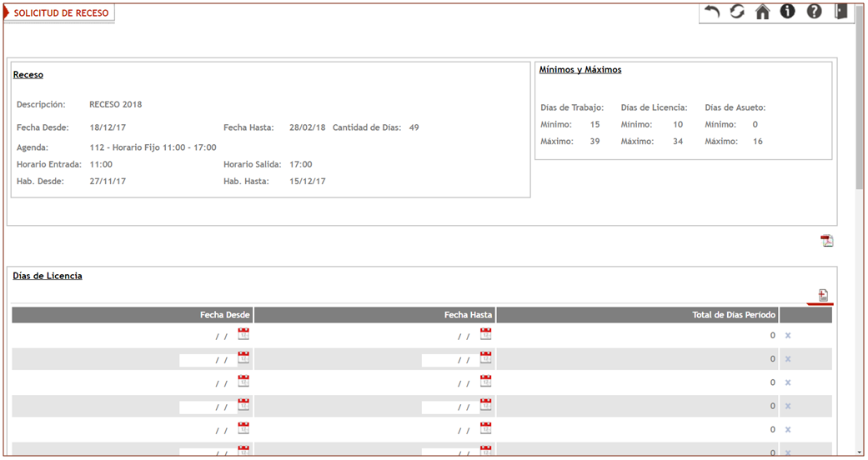Click fourth row Fecha Desde date field
The width and height of the screenshot is (868, 460).
[205, 407]
